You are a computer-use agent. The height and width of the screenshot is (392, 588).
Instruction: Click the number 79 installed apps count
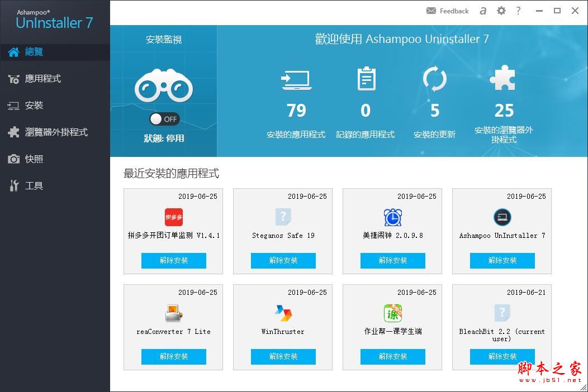tap(296, 111)
